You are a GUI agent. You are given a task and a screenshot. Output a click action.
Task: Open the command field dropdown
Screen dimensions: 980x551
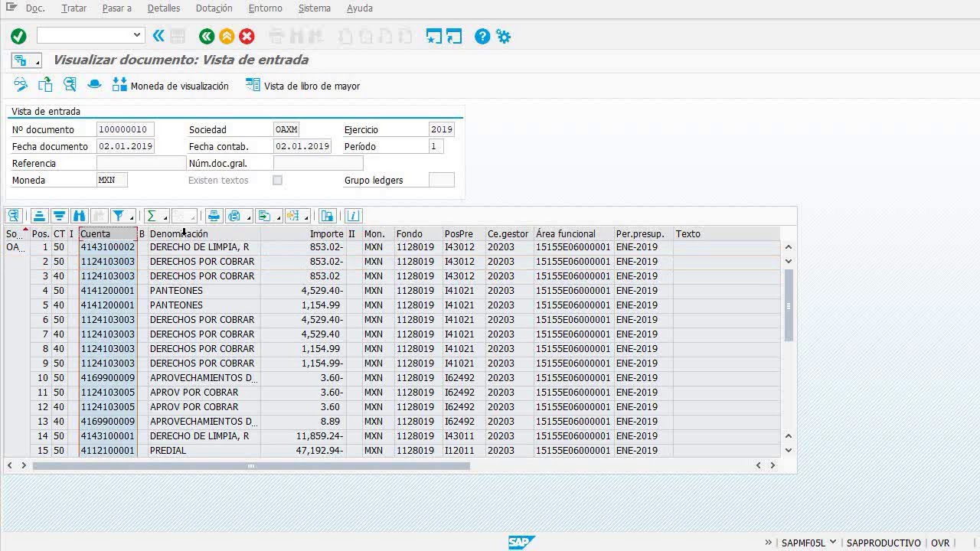click(x=137, y=34)
